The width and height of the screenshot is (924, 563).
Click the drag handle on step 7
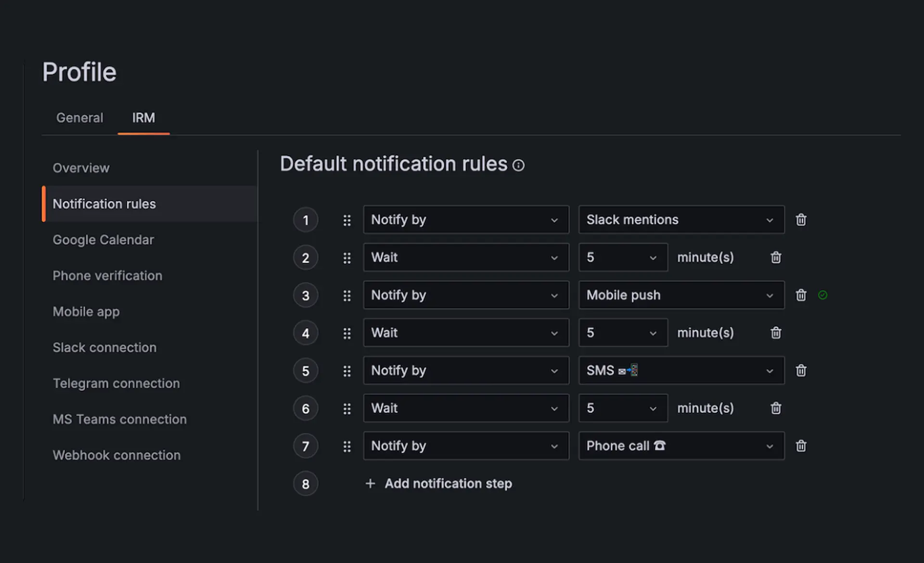(x=347, y=447)
